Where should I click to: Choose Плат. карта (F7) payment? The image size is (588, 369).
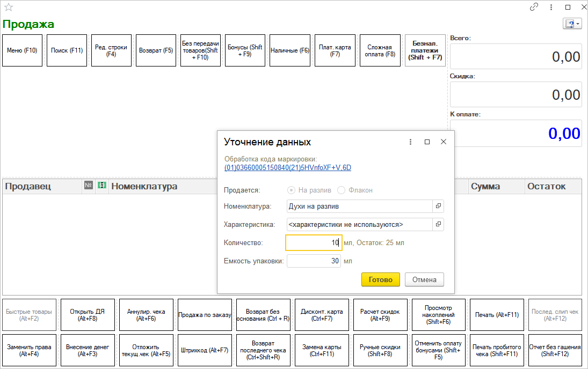pos(335,50)
